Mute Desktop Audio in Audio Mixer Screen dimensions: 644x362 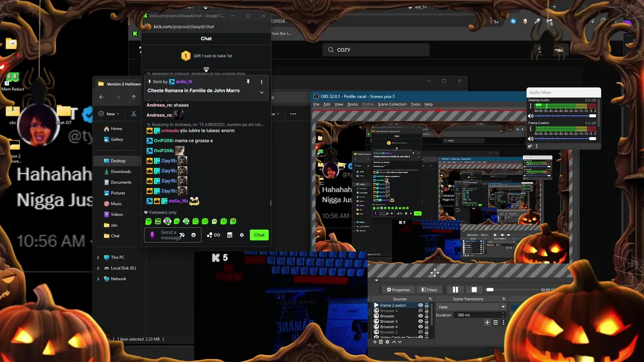tap(530, 116)
